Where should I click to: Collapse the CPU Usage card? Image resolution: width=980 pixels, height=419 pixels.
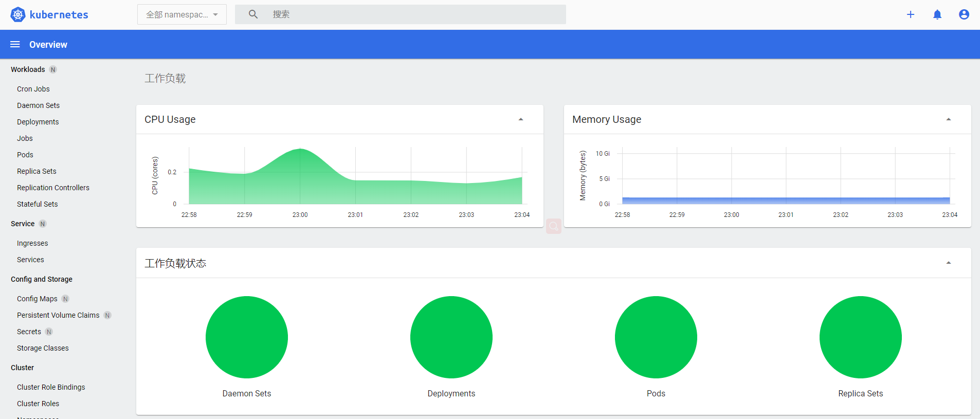coord(521,119)
